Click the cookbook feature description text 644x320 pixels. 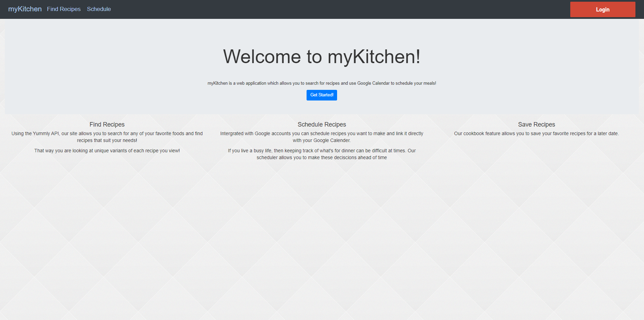[x=536, y=133]
